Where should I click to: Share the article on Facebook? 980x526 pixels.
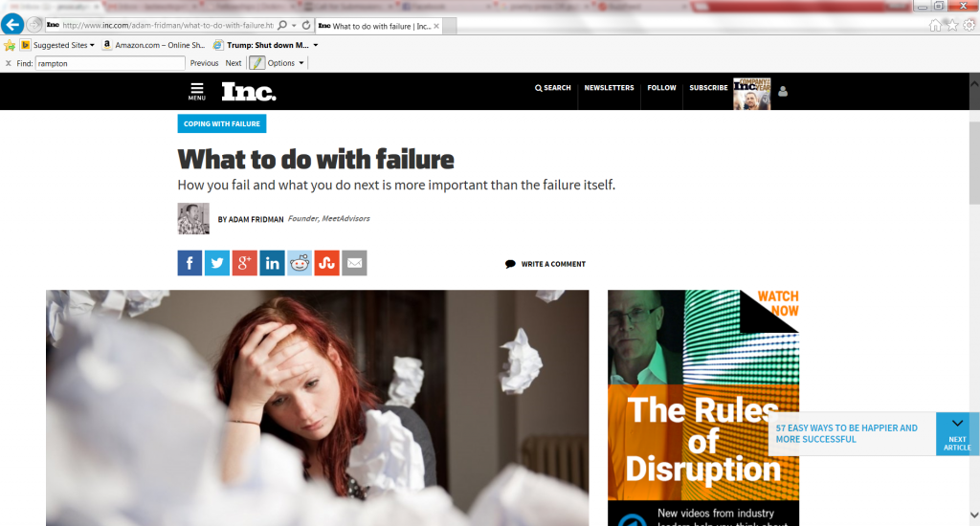click(x=189, y=263)
